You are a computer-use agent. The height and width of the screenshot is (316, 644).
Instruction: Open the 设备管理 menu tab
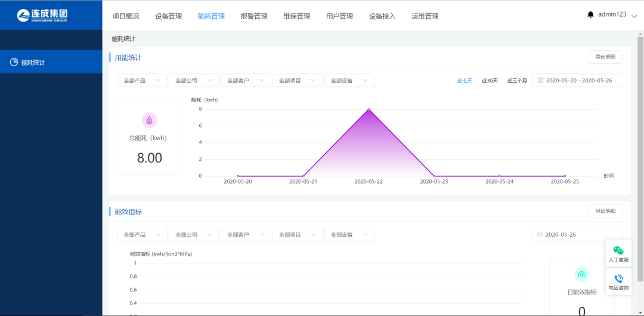point(168,16)
